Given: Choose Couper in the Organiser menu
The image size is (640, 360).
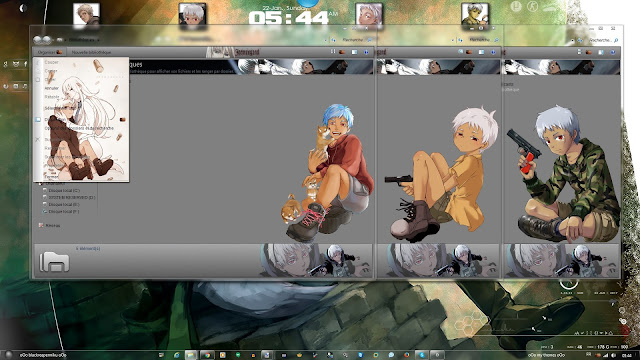Looking at the screenshot, I should click(x=51, y=62).
